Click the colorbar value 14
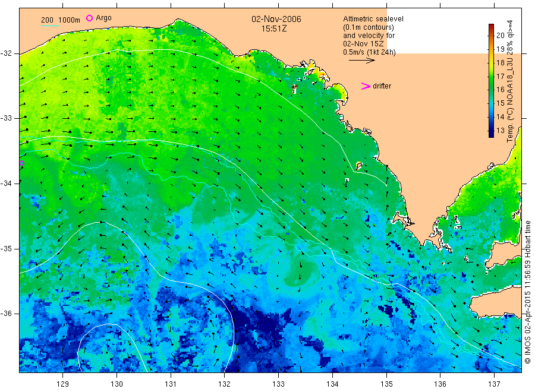Viewport: 535px width, 392px height. (x=500, y=116)
